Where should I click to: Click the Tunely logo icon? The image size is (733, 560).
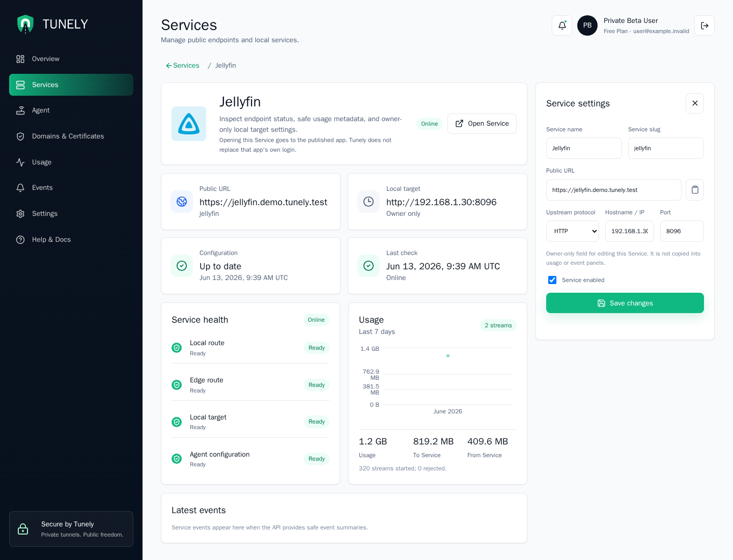tap(25, 24)
